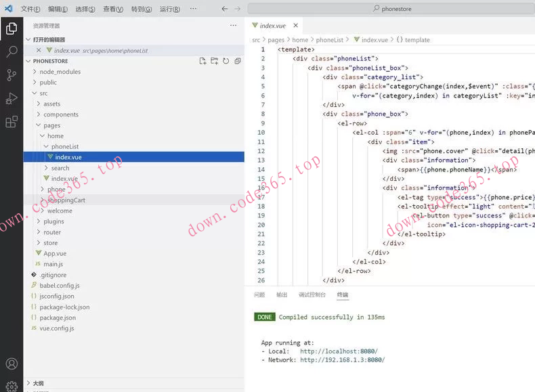Click the New File icon in PHONESTORE header
The image size is (535, 392).
tap(202, 61)
